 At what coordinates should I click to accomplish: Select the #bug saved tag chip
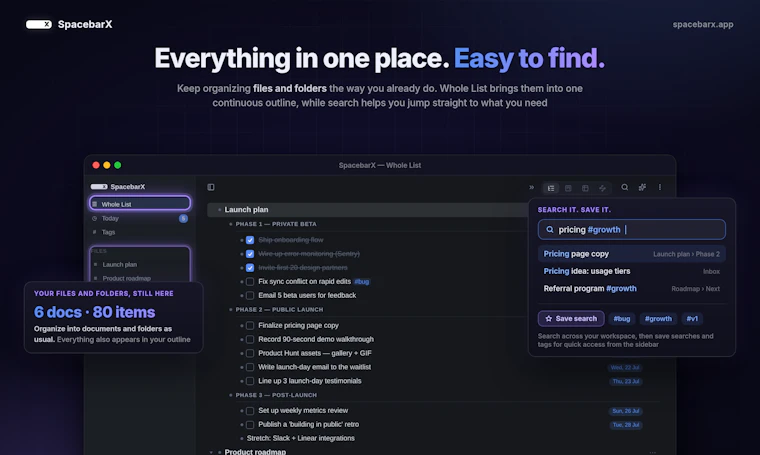[x=621, y=319]
